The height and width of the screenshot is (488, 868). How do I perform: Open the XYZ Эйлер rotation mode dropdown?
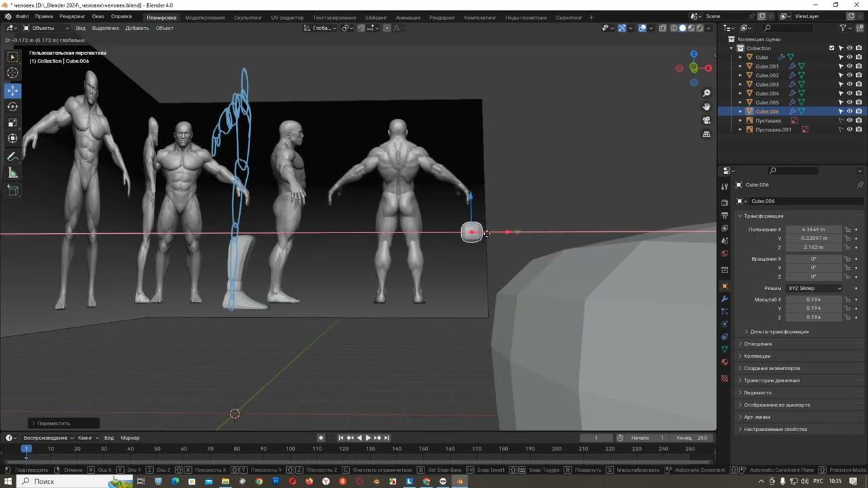[814, 288]
